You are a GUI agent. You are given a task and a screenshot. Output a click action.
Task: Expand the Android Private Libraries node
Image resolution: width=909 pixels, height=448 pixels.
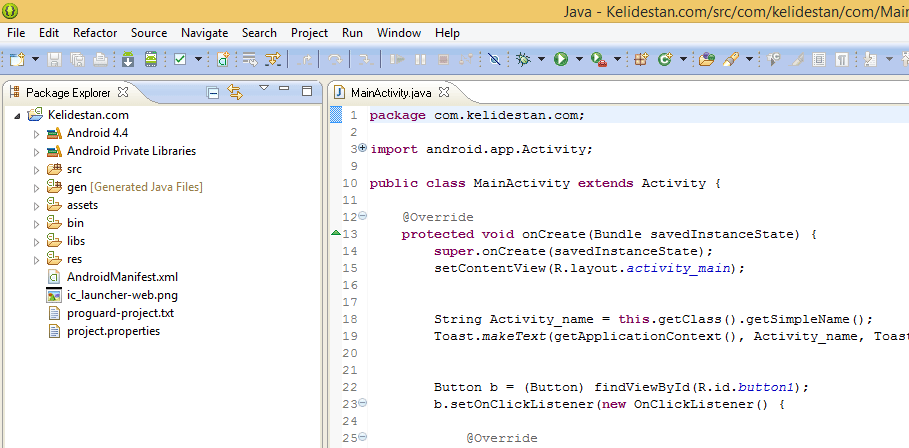click(37, 152)
